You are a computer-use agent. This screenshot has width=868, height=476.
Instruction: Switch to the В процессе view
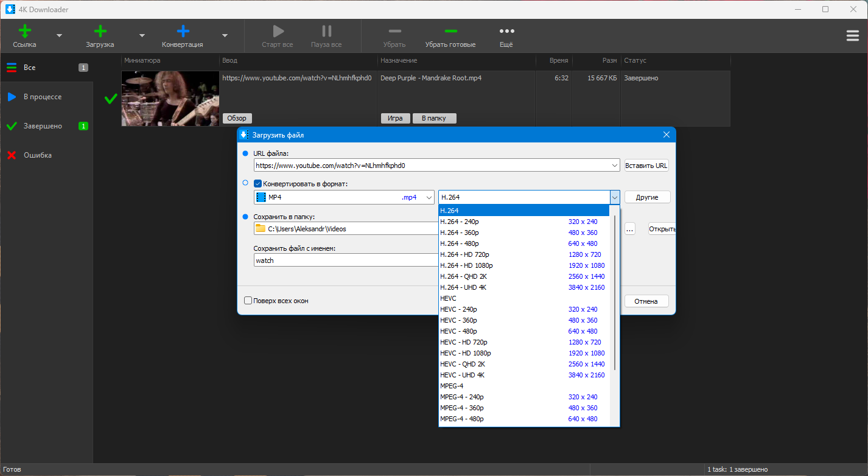(43, 96)
